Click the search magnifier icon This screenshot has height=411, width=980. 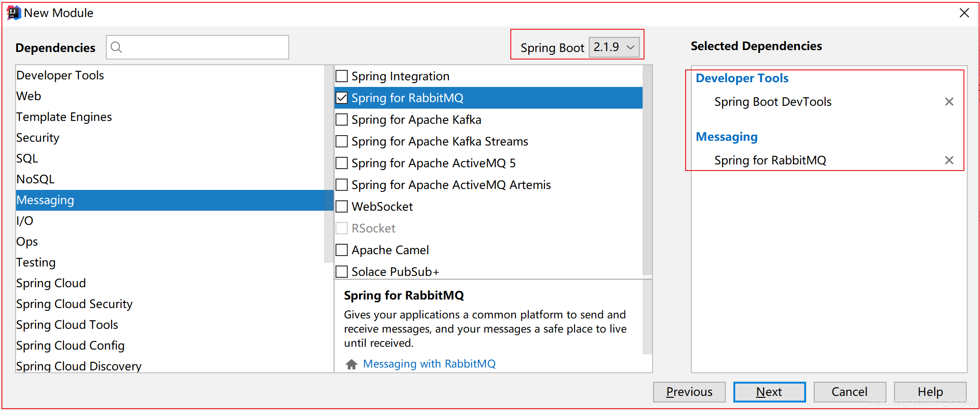point(116,47)
